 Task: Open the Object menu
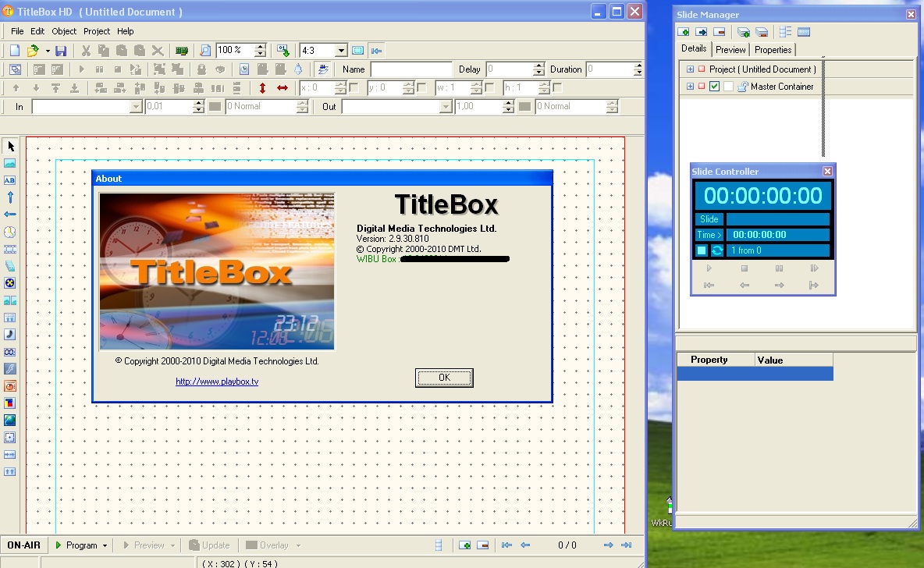click(x=64, y=31)
